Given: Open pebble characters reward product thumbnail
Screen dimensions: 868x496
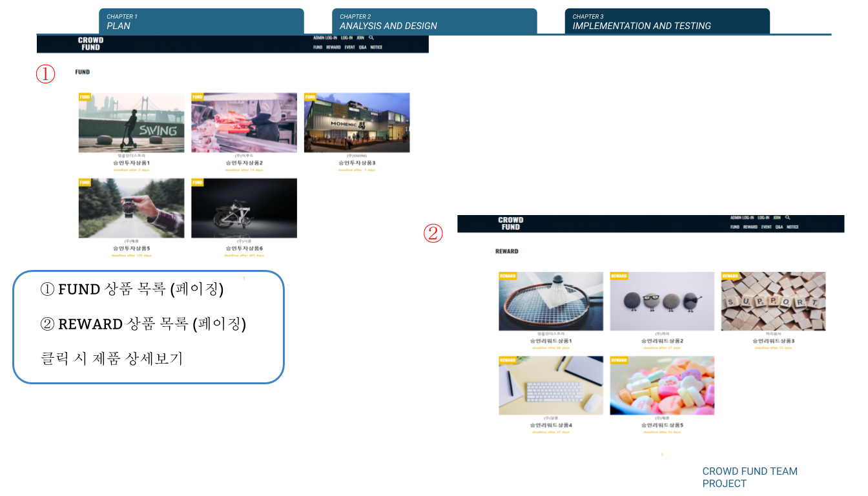Looking at the screenshot, I should click(662, 301).
